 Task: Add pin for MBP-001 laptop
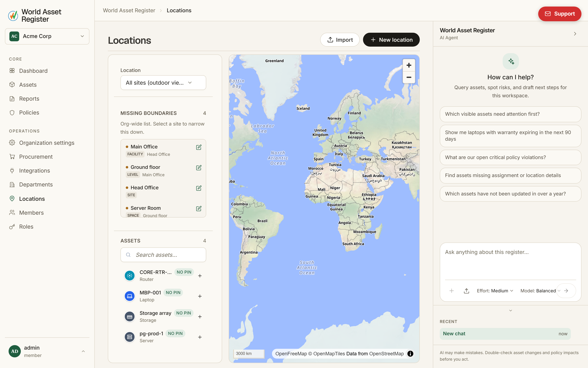point(200,296)
